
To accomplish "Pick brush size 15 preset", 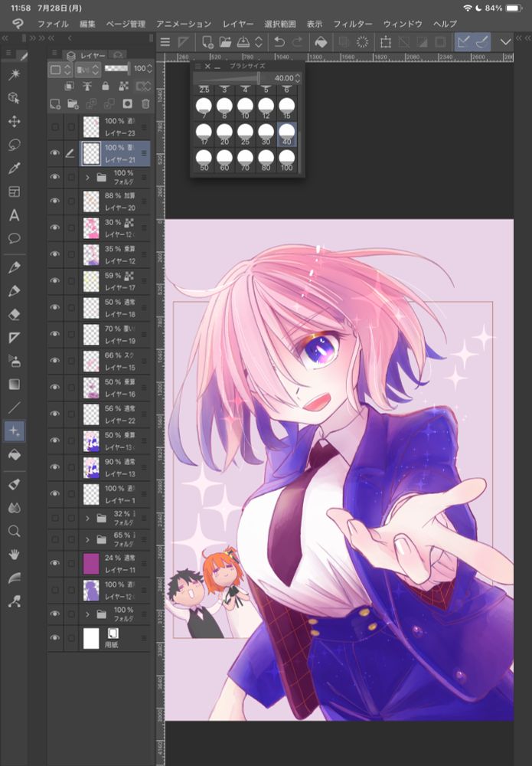I will (286, 108).
